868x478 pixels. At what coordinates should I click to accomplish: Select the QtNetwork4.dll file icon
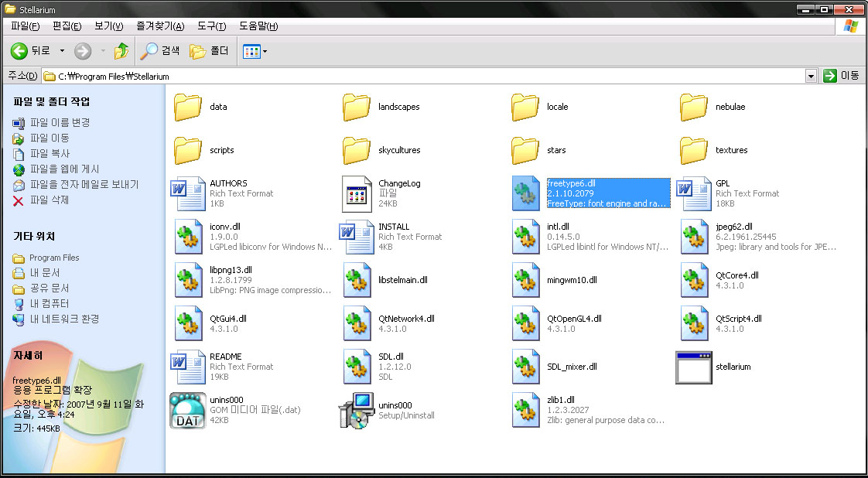(357, 323)
